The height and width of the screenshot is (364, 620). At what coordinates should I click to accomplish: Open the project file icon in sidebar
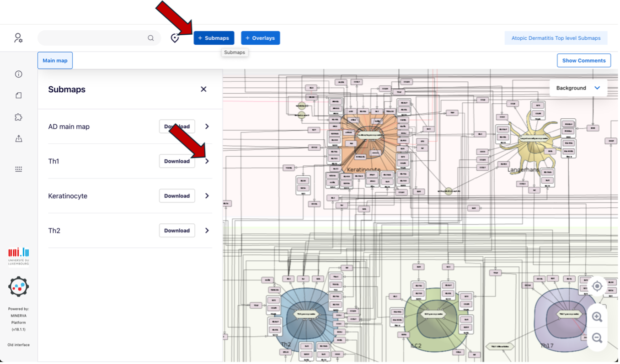[18, 95]
